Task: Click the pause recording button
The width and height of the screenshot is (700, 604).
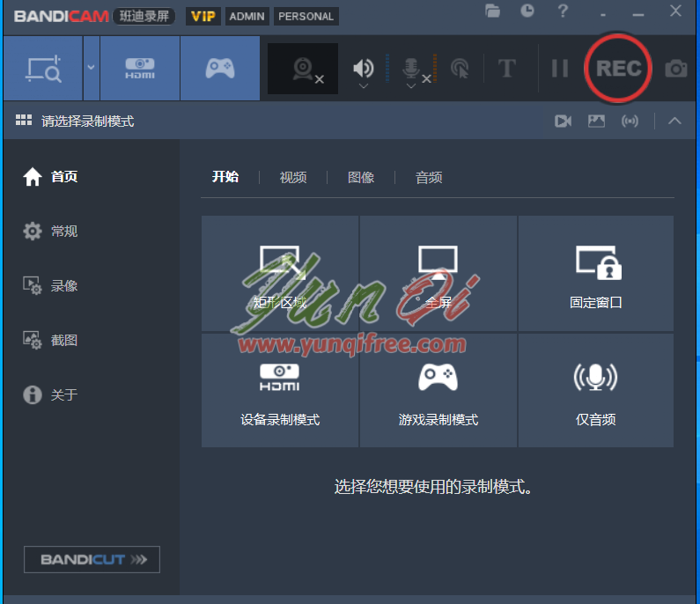Action: (x=560, y=69)
